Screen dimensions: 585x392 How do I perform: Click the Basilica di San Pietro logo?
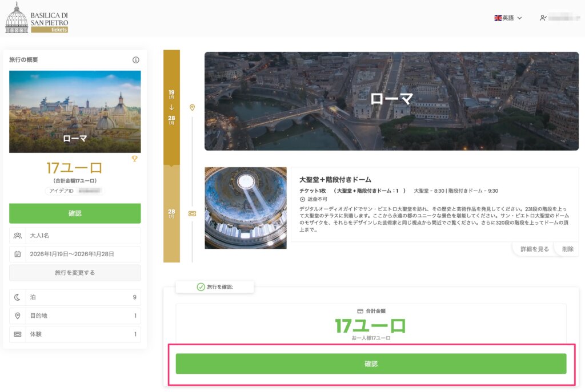tap(37, 18)
